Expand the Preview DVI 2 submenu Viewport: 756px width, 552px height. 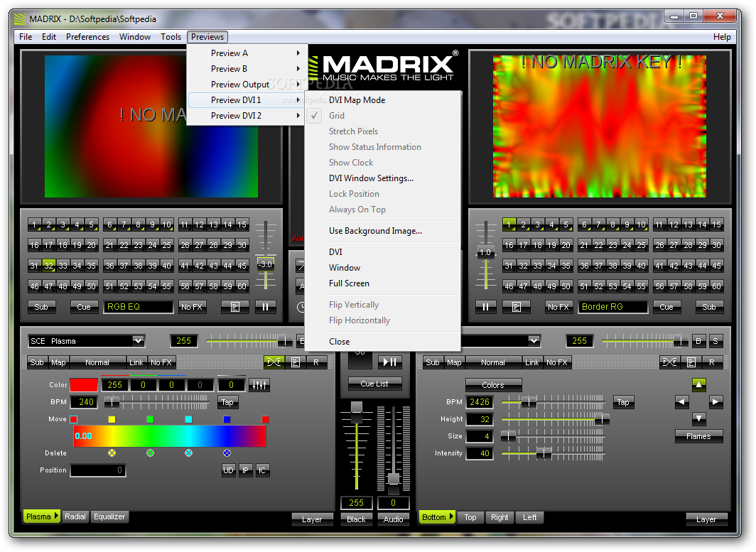coord(247,116)
